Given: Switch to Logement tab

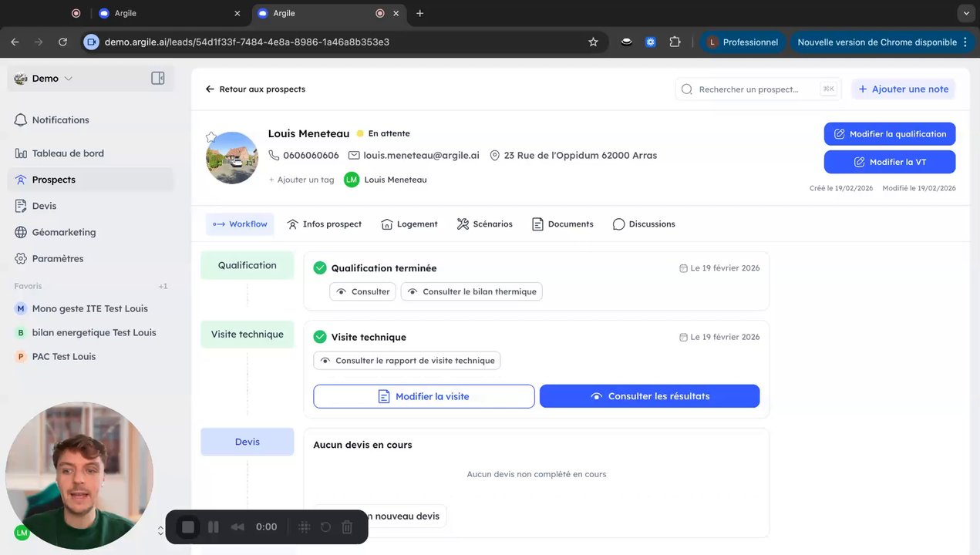Looking at the screenshot, I should 409,224.
